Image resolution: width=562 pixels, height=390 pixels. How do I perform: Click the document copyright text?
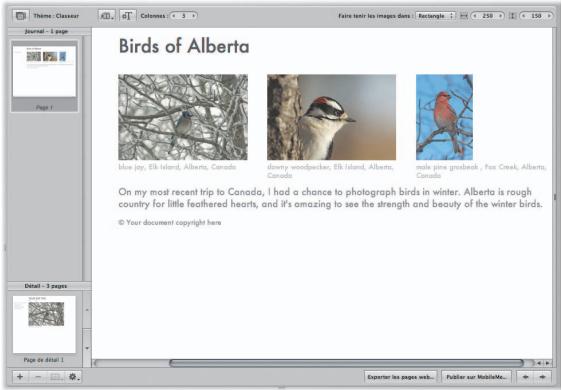tap(170, 223)
